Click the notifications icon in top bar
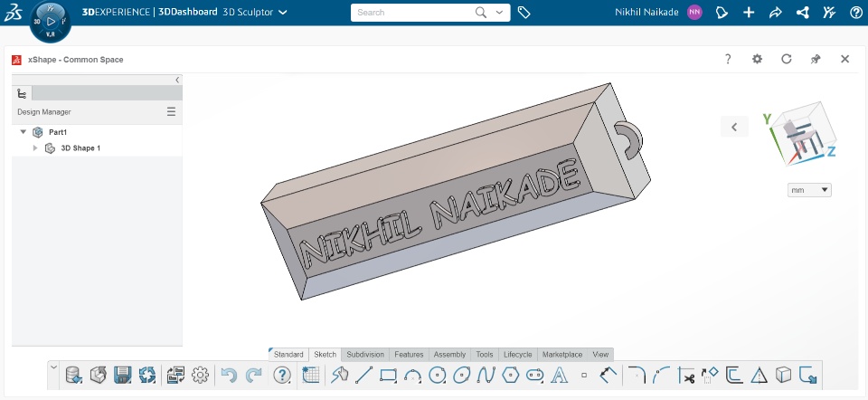 click(x=722, y=12)
